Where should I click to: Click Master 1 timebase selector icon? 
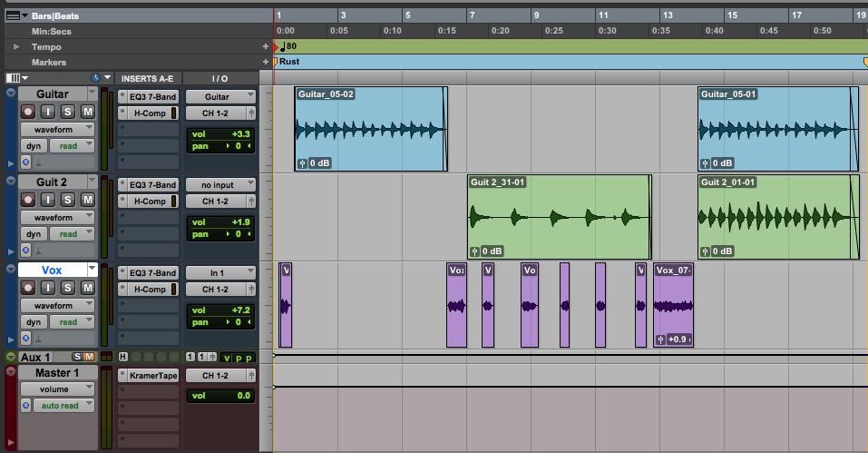(26, 406)
